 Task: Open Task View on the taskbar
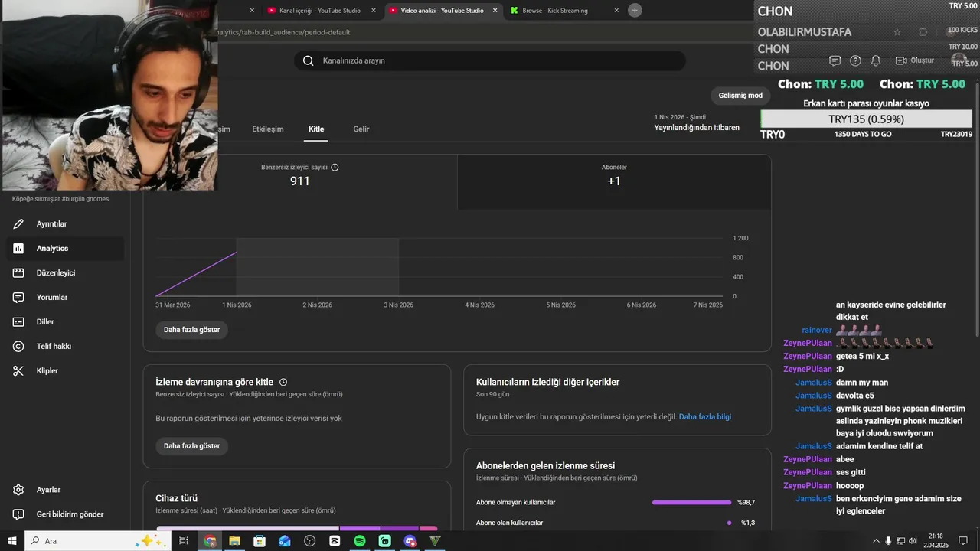click(184, 541)
